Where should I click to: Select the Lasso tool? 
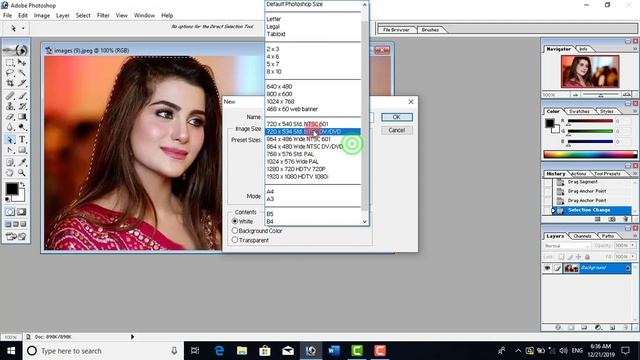point(10,73)
